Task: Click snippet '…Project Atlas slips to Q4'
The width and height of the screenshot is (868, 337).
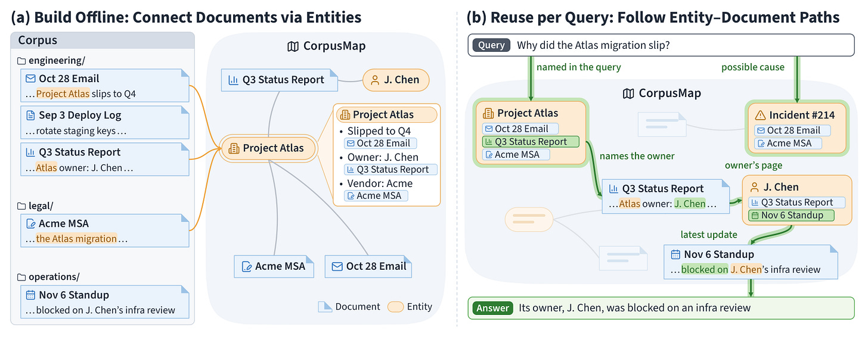Action: (x=80, y=93)
